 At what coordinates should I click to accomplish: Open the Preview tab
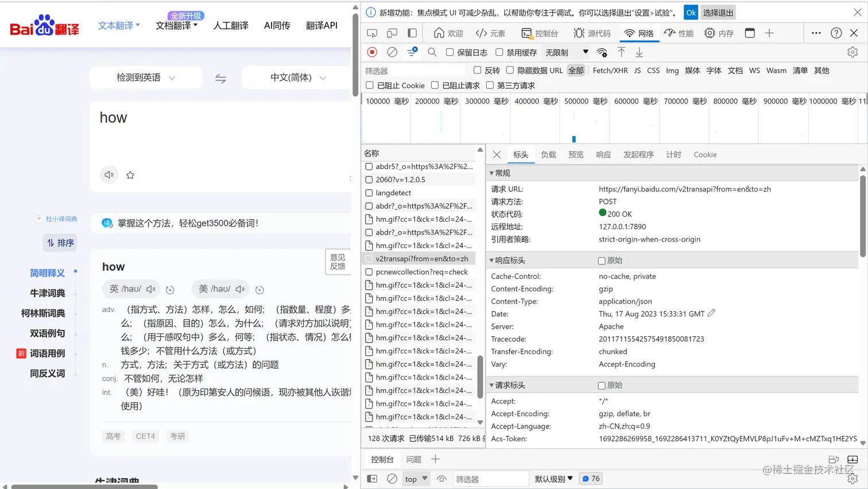576,155
